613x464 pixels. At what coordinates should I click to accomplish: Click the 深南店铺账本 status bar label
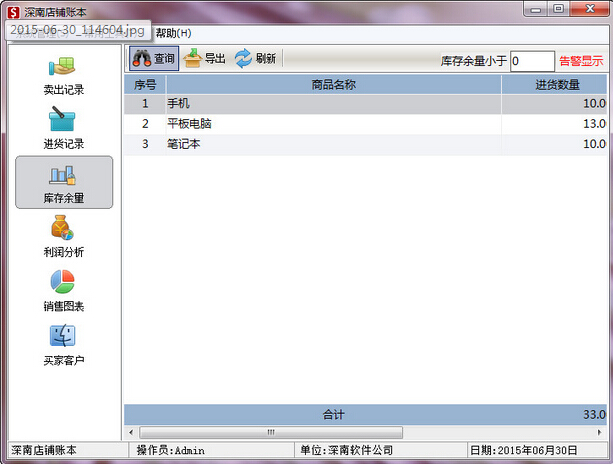point(44,450)
